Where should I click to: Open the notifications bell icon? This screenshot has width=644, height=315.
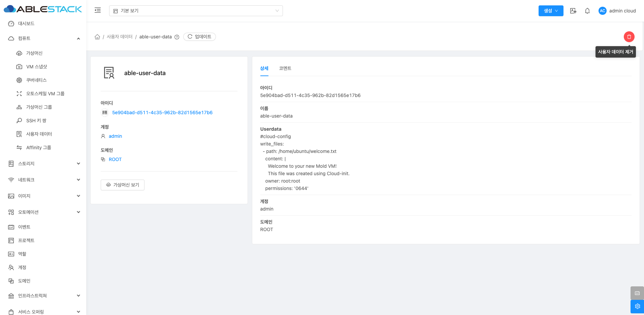coord(587,11)
